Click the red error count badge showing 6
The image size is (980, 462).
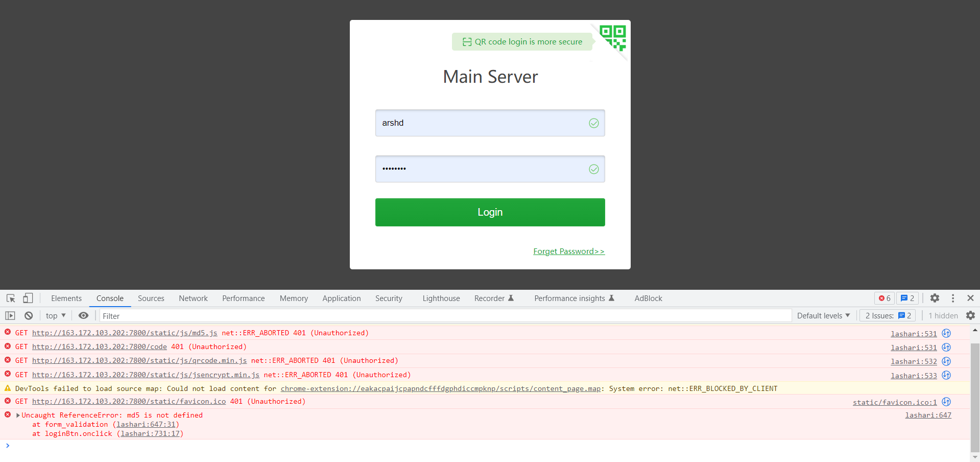click(885, 298)
